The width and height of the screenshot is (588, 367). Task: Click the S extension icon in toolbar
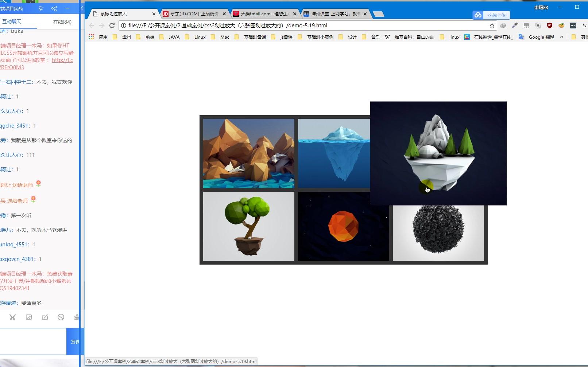538,26
